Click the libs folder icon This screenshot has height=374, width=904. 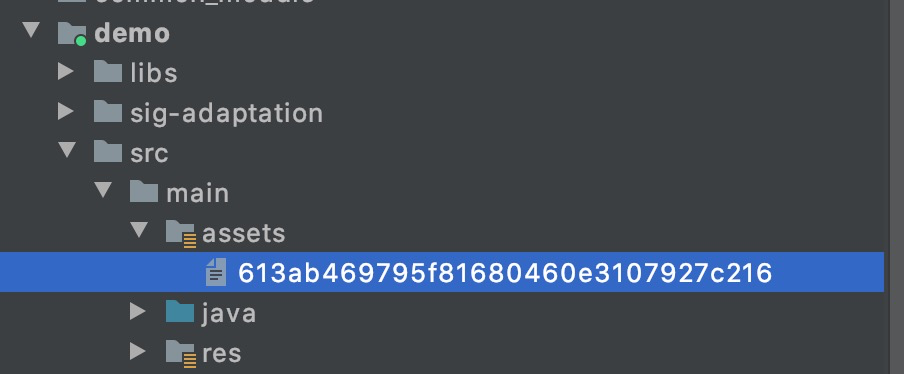click(108, 73)
